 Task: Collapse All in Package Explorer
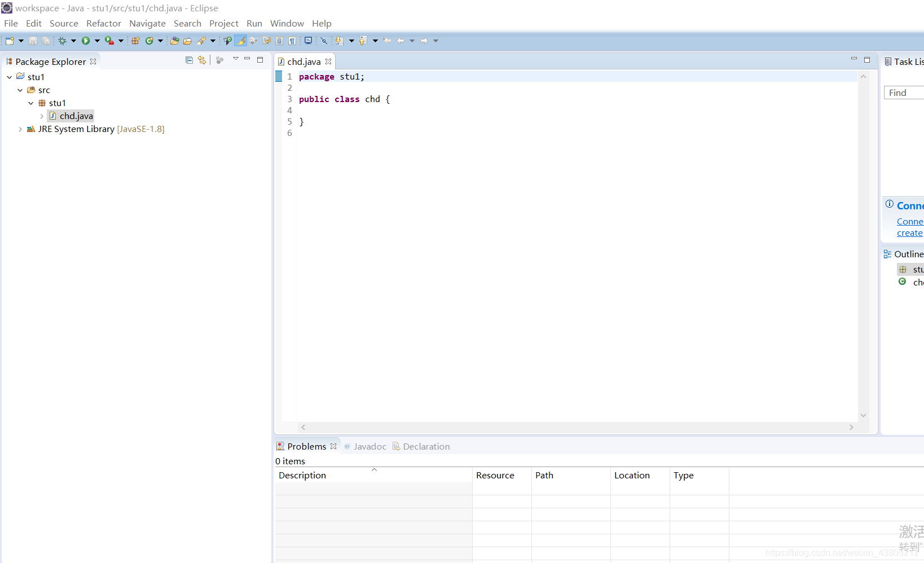(x=189, y=60)
